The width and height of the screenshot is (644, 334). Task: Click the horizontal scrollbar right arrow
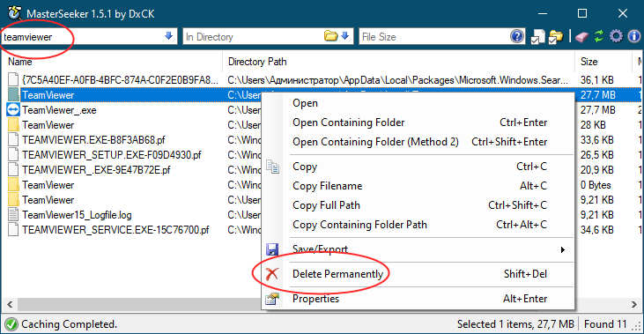(x=634, y=304)
